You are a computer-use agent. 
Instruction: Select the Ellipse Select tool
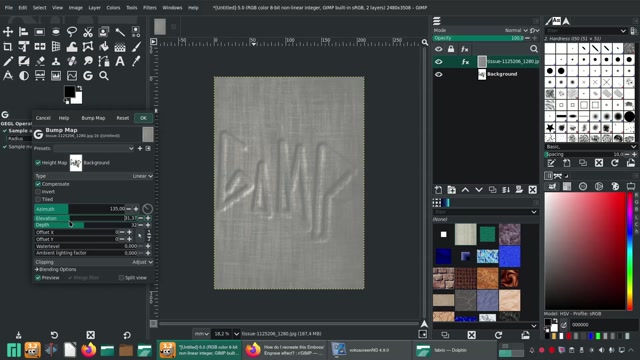coord(56,32)
